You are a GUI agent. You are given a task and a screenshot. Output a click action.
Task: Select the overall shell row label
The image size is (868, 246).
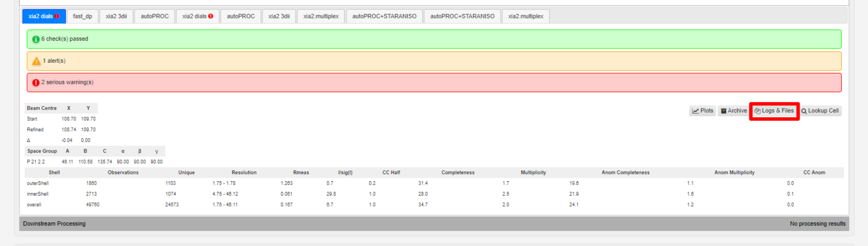pyautogui.click(x=34, y=205)
